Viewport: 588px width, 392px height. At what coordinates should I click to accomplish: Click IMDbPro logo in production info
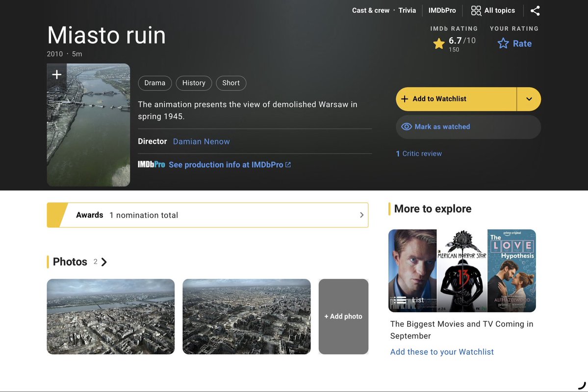pos(151,165)
